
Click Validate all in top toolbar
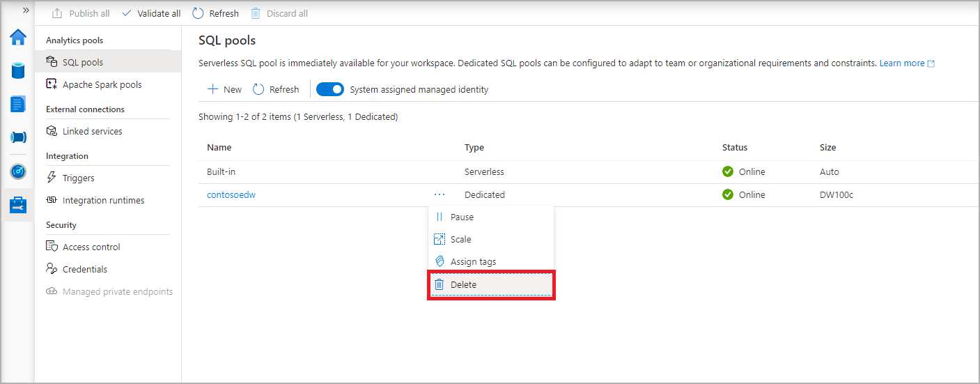151,13
